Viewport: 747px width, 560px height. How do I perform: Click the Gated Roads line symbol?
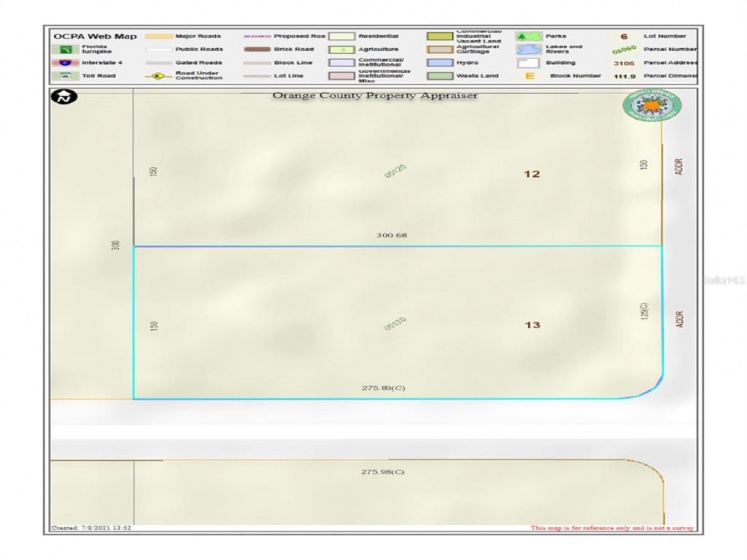coord(159,63)
